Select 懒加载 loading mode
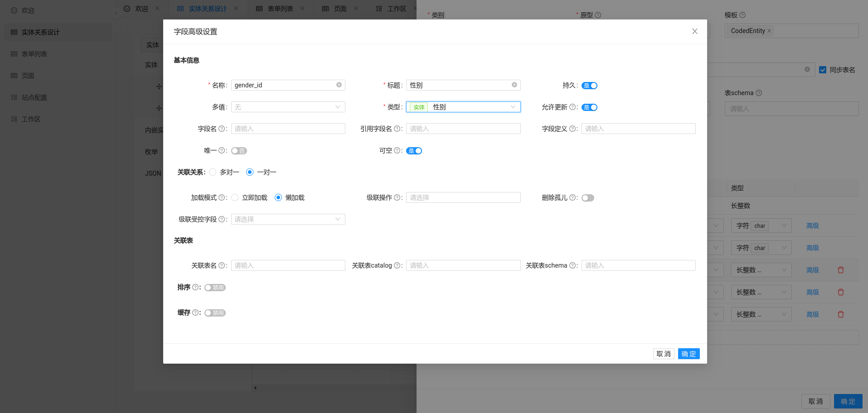The width and height of the screenshot is (868, 413). click(x=278, y=197)
